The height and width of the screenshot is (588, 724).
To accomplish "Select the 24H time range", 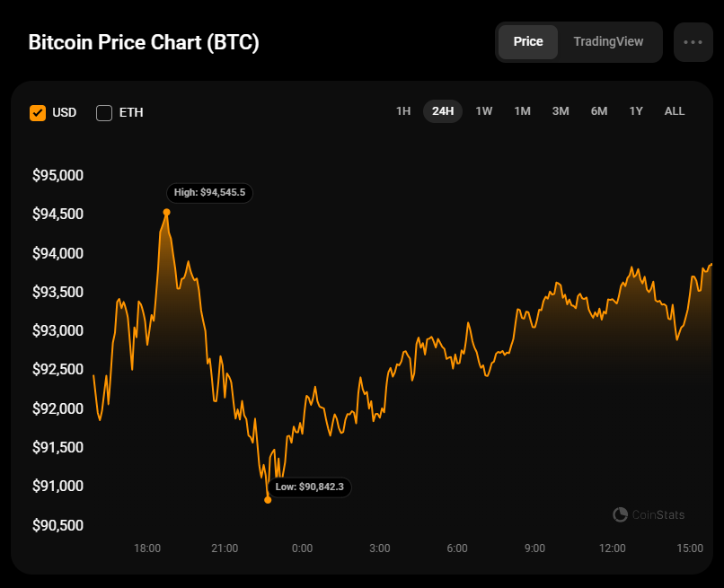I will click(443, 111).
